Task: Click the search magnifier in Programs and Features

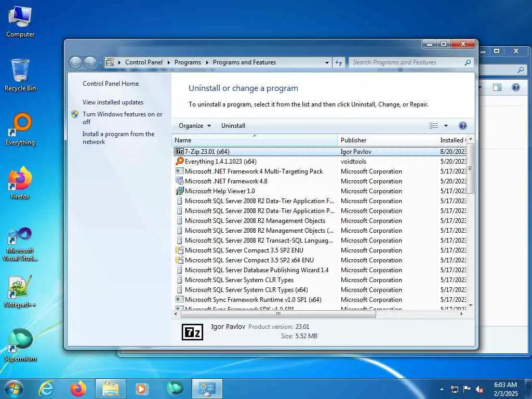Action: pyautogui.click(x=468, y=62)
